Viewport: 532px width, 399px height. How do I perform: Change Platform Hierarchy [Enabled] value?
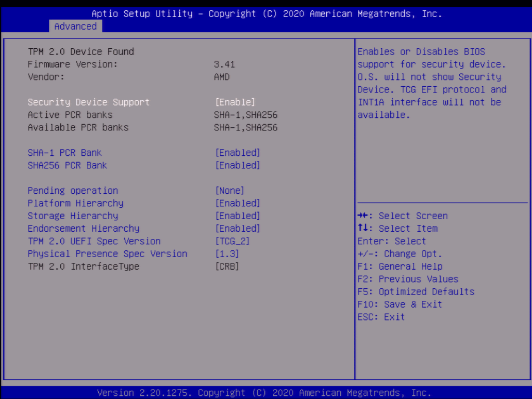click(x=237, y=203)
